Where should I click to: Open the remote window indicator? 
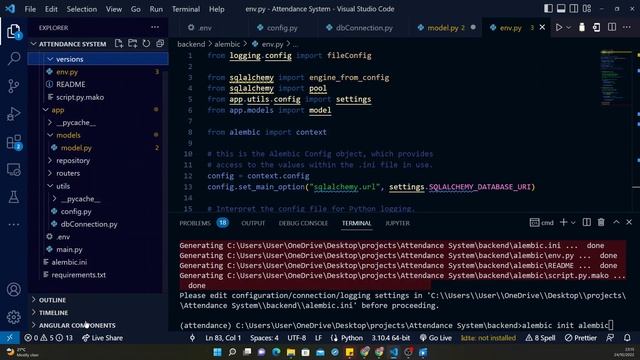[10, 338]
